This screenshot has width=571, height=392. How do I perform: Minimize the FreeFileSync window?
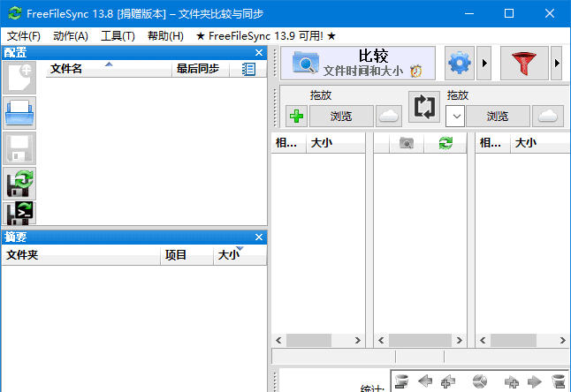pos(469,14)
